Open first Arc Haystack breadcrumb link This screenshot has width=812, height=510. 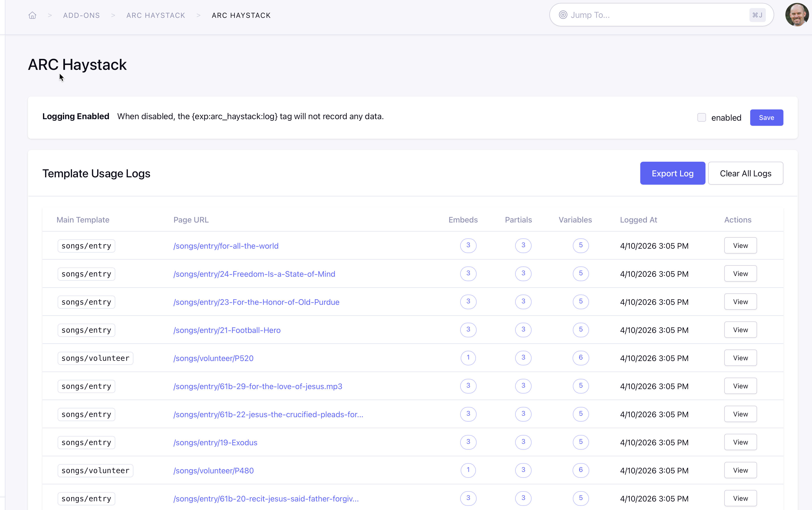pos(155,15)
